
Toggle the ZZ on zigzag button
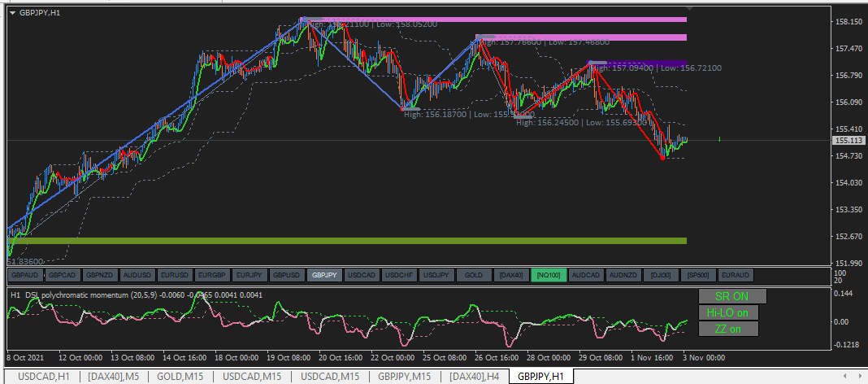pos(728,329)
